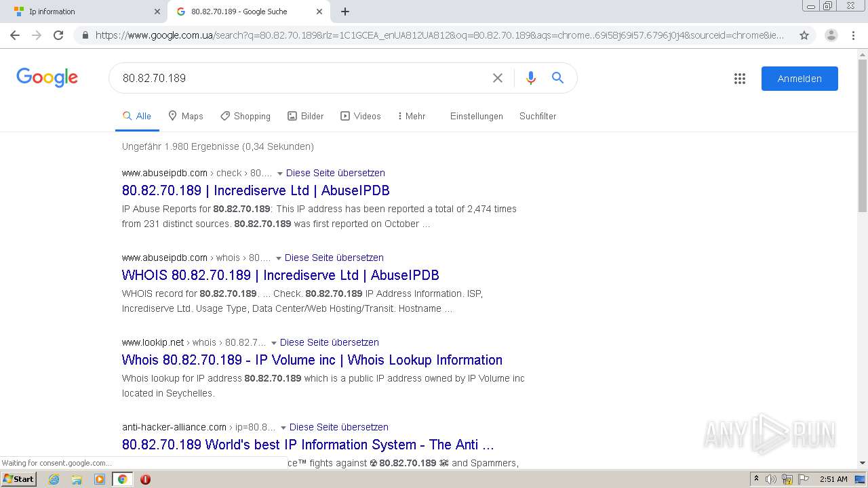Launch Internet Explorer from the taskbar
Image resolution: width=868 pixels, height=488 pixels.
pos(54,479)
